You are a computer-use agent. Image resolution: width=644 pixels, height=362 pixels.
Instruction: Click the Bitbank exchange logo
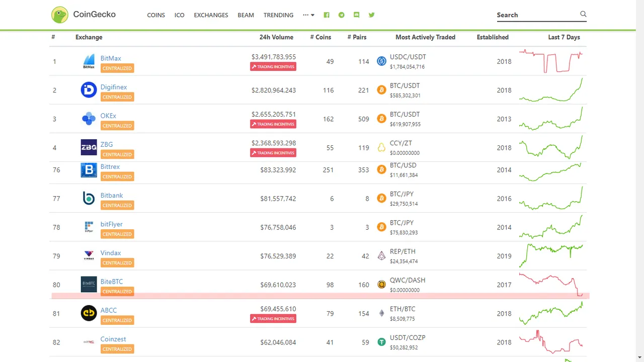coord(89,199)
